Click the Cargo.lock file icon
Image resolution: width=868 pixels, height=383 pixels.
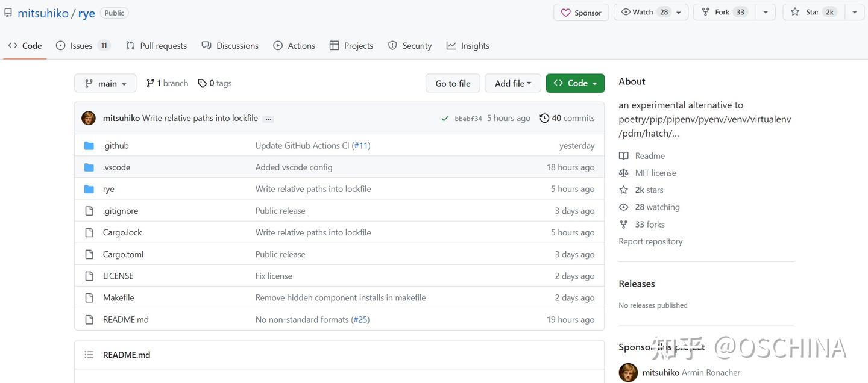click(x=89, y=232)
